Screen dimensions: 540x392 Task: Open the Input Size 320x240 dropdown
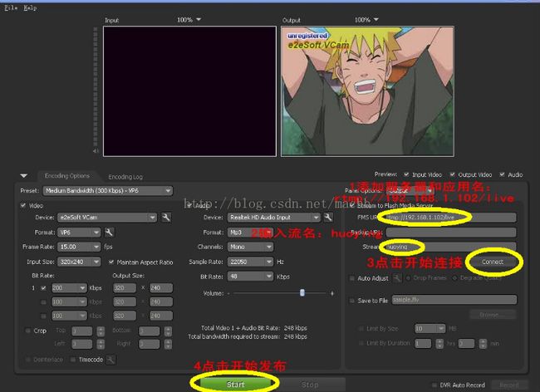coord(79,262)
